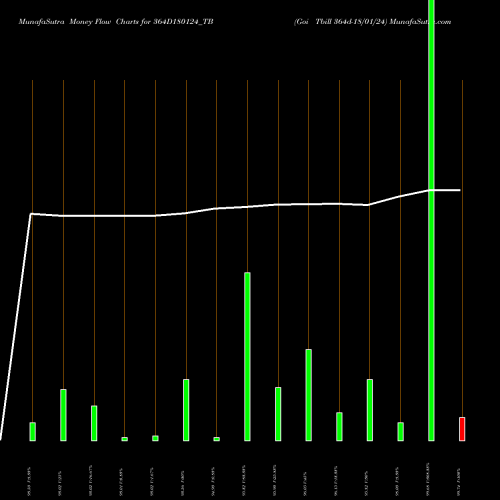Click the chart title '364D180124_TB' text
Viewport: 500px width, 500px height.
(183, 22)
